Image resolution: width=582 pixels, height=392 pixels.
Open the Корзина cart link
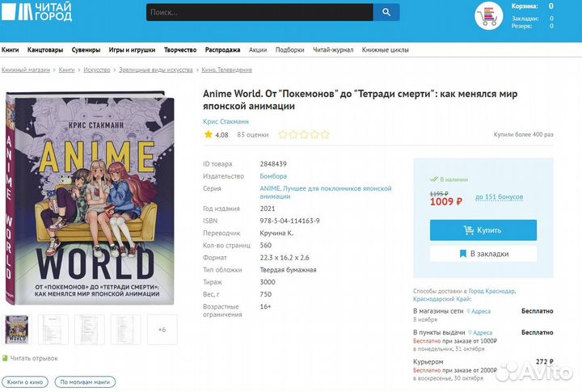click(525, 6)
